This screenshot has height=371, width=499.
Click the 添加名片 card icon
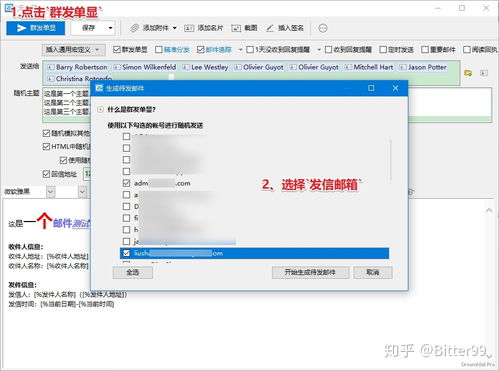(189, 28)
